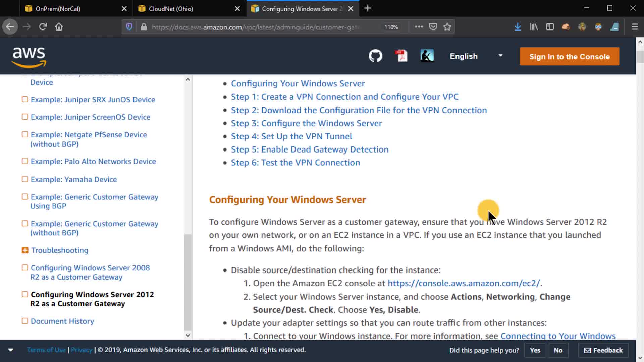Click Sign In to the Console
Image resolution: width=644 pixels, height=362 pixels.
[x=569, y=56]
